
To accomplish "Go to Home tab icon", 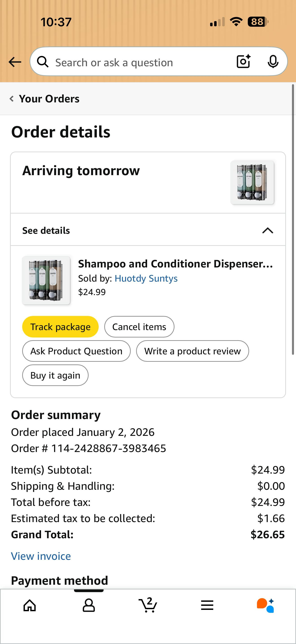I will pos(30,605).
